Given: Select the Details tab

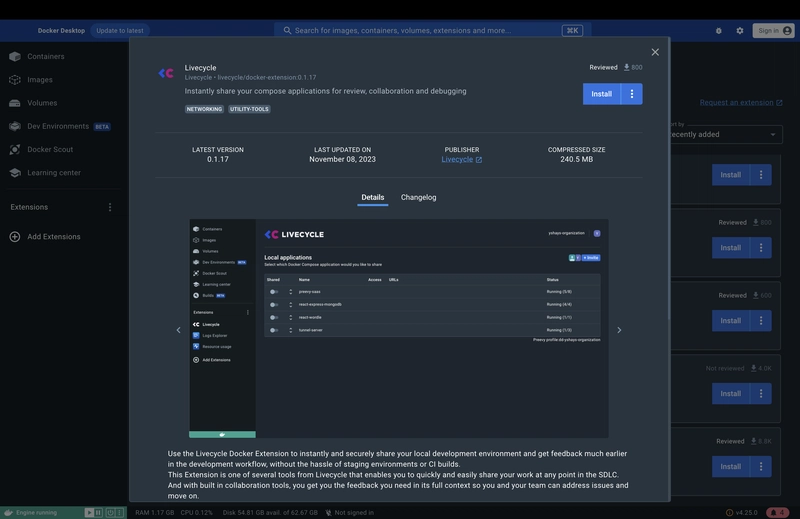Looking at the screenshot, I should click(372, 197).
